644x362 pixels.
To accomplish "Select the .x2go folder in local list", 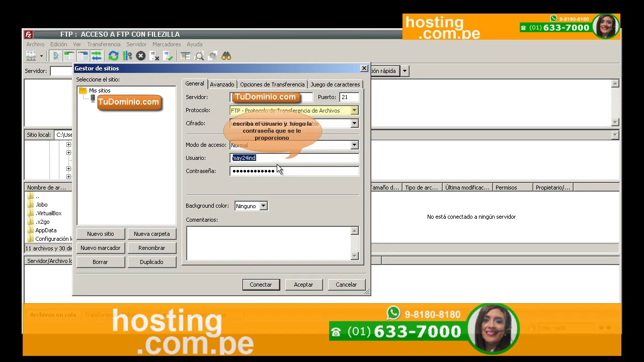I will click(42, 222).
